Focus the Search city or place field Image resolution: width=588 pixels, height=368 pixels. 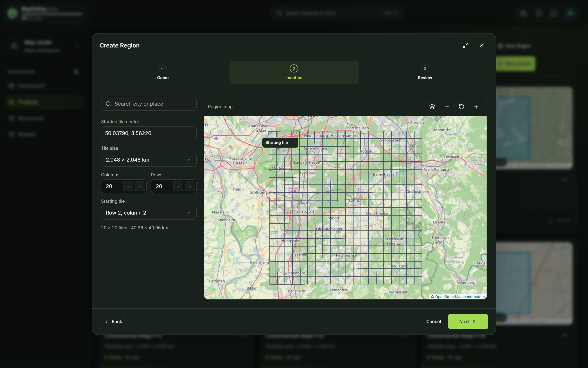[149, 104]
